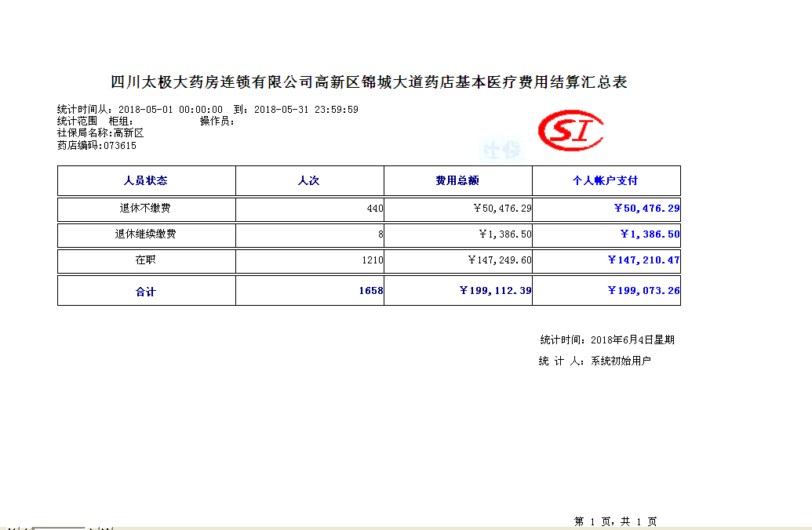Click the 统计人:系统初始用户 line
The width and height of the screenshot is (812, 530).
click(x=595, y=361)
